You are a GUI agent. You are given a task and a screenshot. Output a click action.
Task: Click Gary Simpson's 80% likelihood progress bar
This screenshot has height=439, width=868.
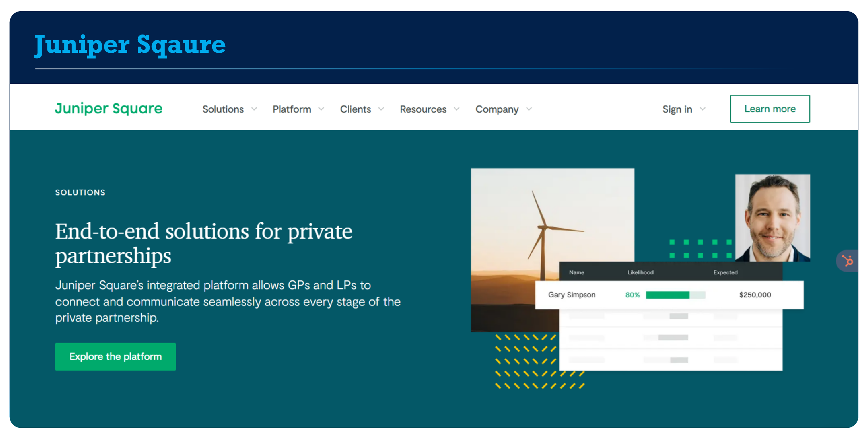pos(675,295)
